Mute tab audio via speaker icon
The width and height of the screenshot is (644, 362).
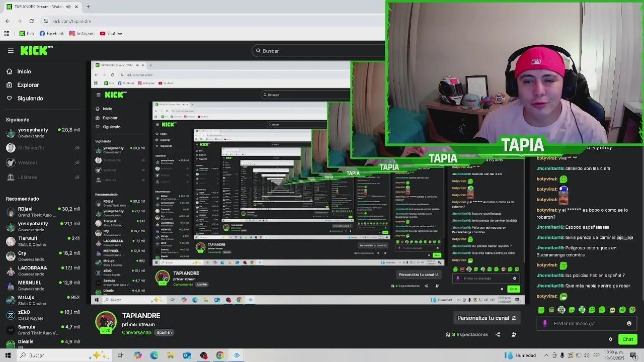click(68, 7)
